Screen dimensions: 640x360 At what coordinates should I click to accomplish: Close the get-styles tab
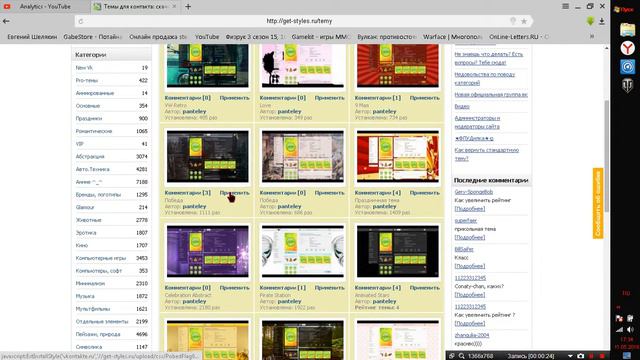click(x=174, y=7)
